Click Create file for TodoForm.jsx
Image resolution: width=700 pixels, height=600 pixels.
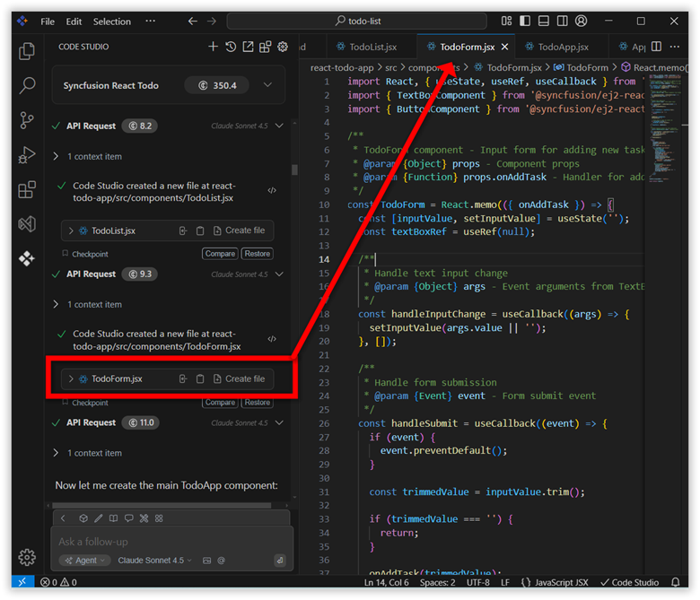(x=240, y=378)
